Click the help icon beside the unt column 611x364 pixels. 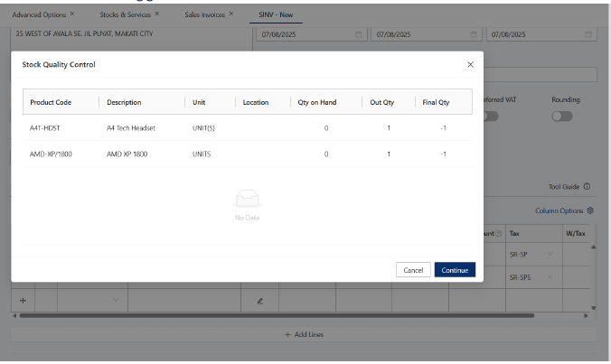tap(498, 234)
